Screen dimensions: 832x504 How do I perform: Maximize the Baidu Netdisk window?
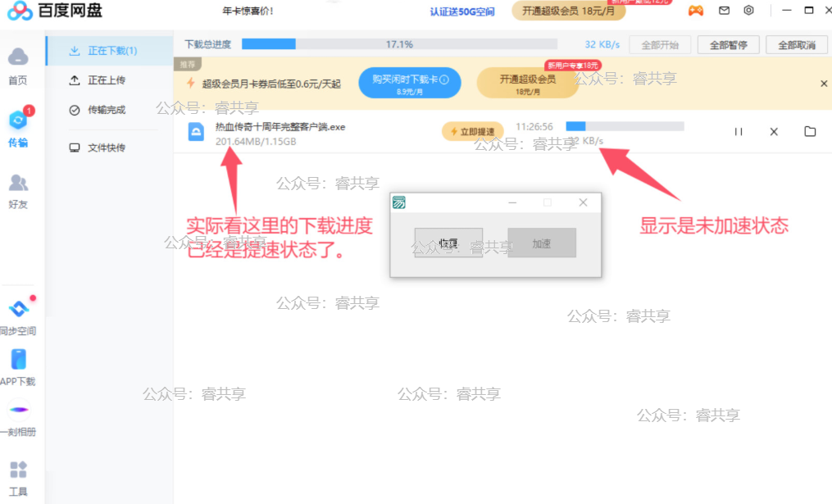[x=809, y=10]
